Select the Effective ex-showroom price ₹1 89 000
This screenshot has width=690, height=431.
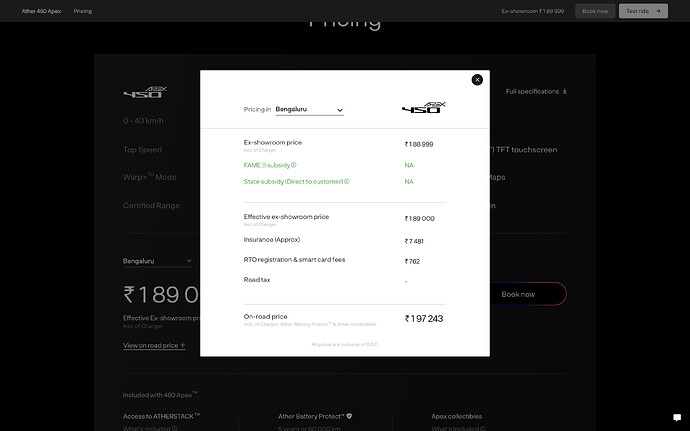pyautogui.click(x=419, y=219)
